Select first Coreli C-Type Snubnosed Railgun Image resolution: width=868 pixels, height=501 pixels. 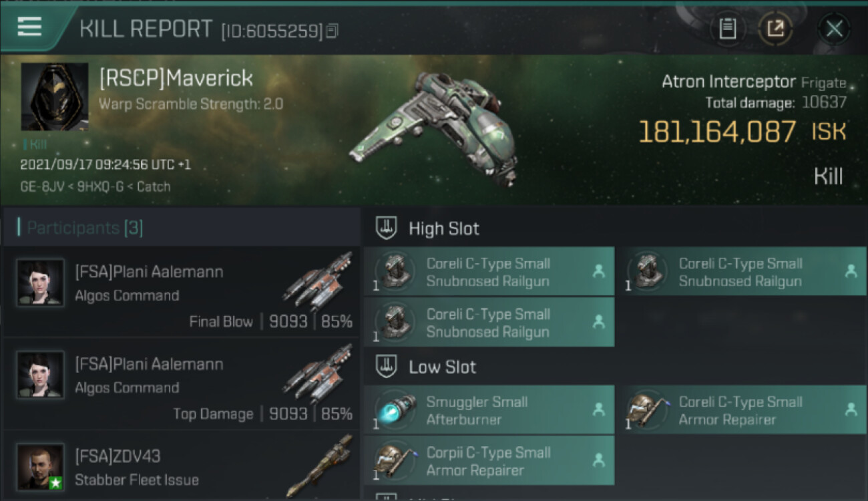click(489, 272)
